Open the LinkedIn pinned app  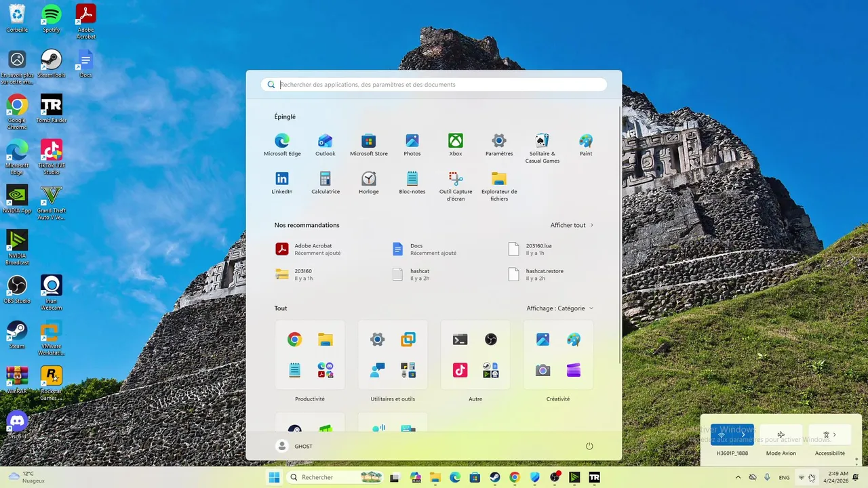(282, 183)
